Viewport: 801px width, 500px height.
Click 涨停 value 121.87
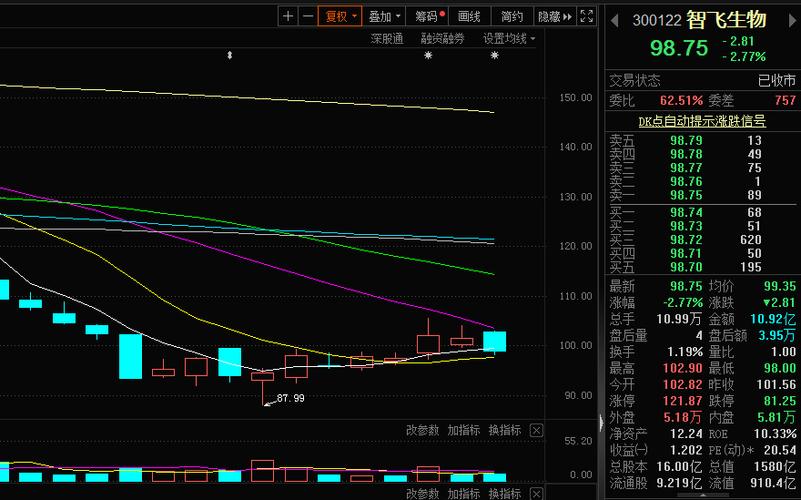coord(682,401)
